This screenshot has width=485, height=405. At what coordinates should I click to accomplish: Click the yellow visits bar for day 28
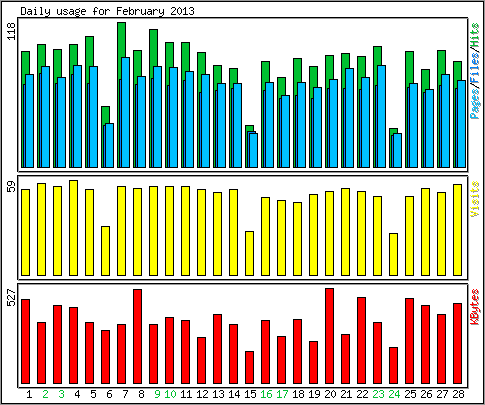tap(457, 230)
